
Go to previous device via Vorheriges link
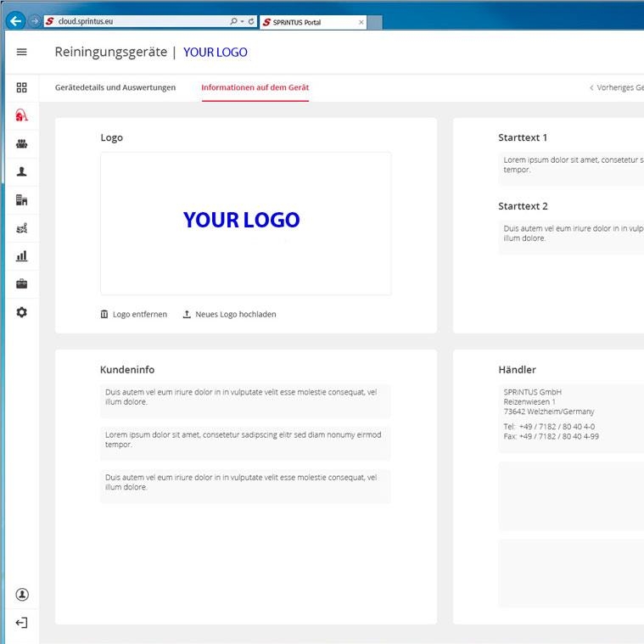coord(616,87)
